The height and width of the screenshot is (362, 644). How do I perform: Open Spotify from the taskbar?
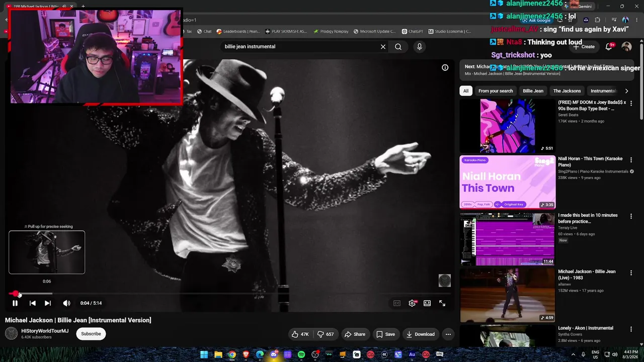[301, 354]
